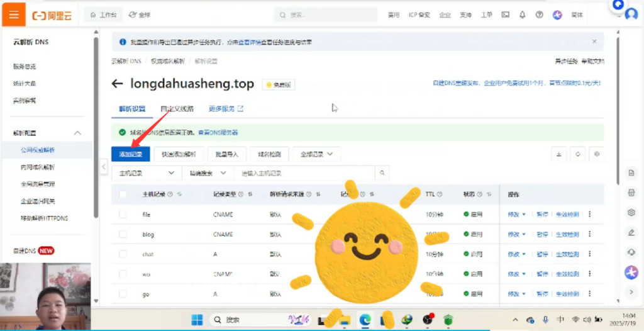This screenshot has height=331, width=644.
Task: Collapse the 解析配置 sidebar section
Action: point(77,133)
